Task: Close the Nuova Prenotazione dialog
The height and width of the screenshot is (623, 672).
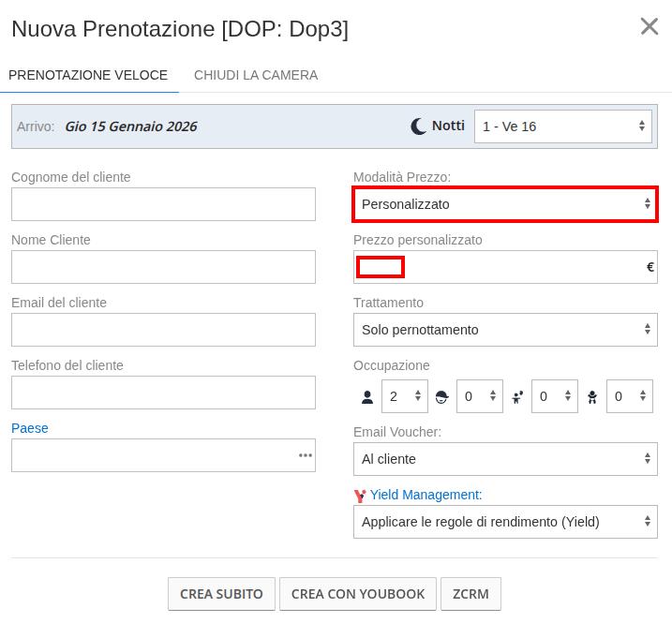Action: click(649, 27)
